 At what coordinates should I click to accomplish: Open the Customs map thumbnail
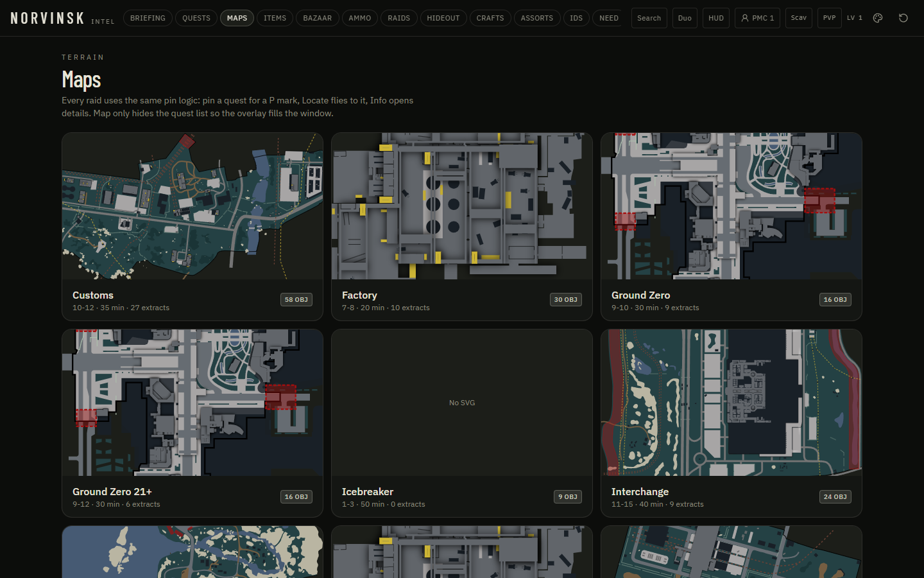pyautogui.click(x=193, y=206)
